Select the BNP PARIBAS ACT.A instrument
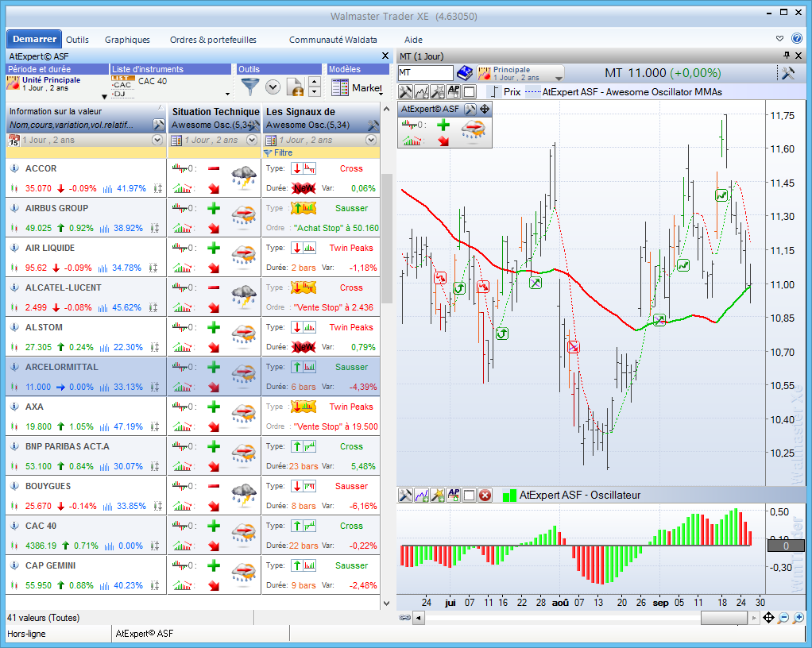This screenshot has width=812, height=648. pos(68,446)
